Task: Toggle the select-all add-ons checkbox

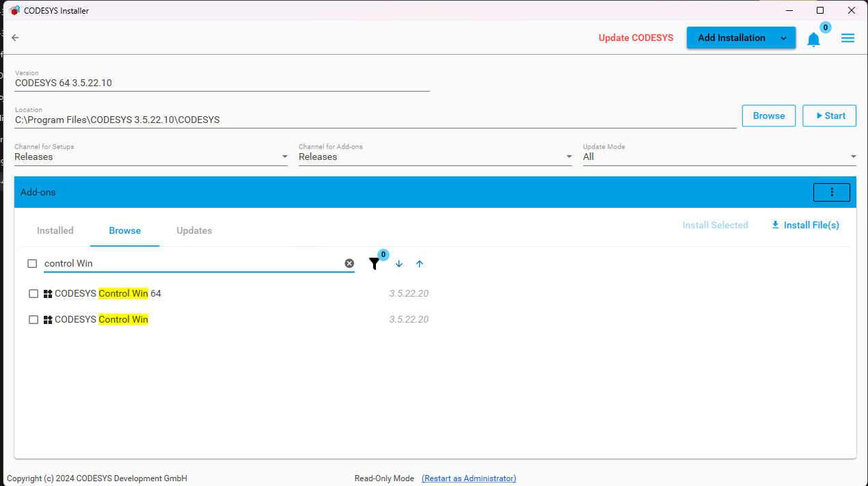Action: 32,263
